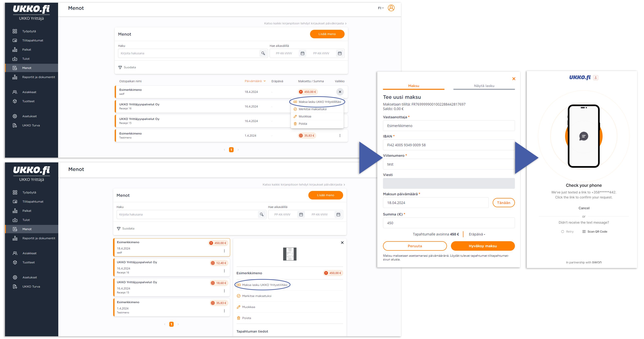Click the top Lisää meno button
644x339 pixels.
(x=327, y=34)
